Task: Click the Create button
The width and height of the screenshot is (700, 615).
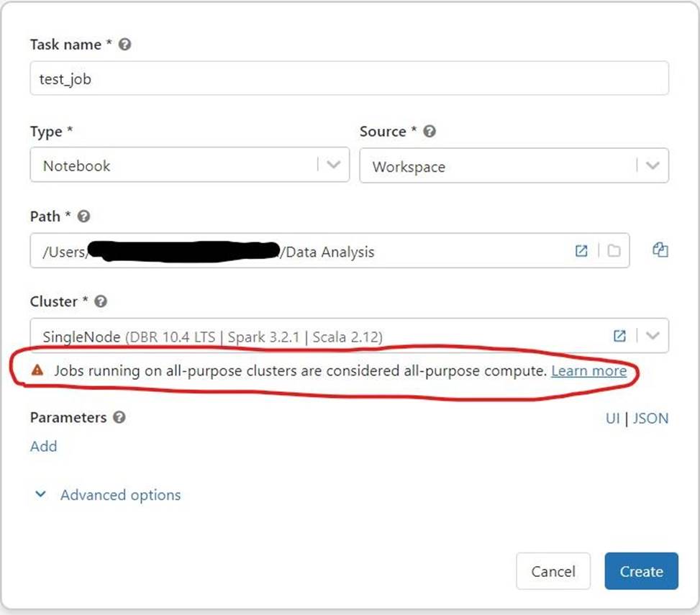Action: tap(641, 571)
